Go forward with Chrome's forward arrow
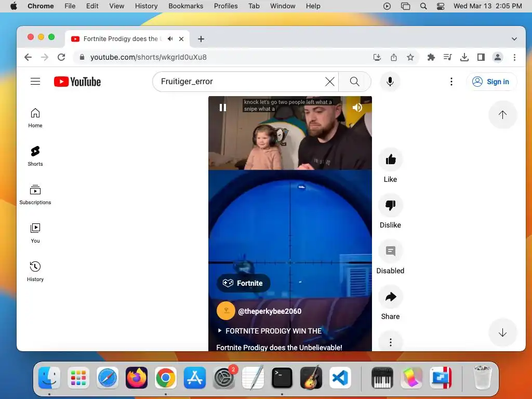The image size is (532, 399). pos(45,57)
